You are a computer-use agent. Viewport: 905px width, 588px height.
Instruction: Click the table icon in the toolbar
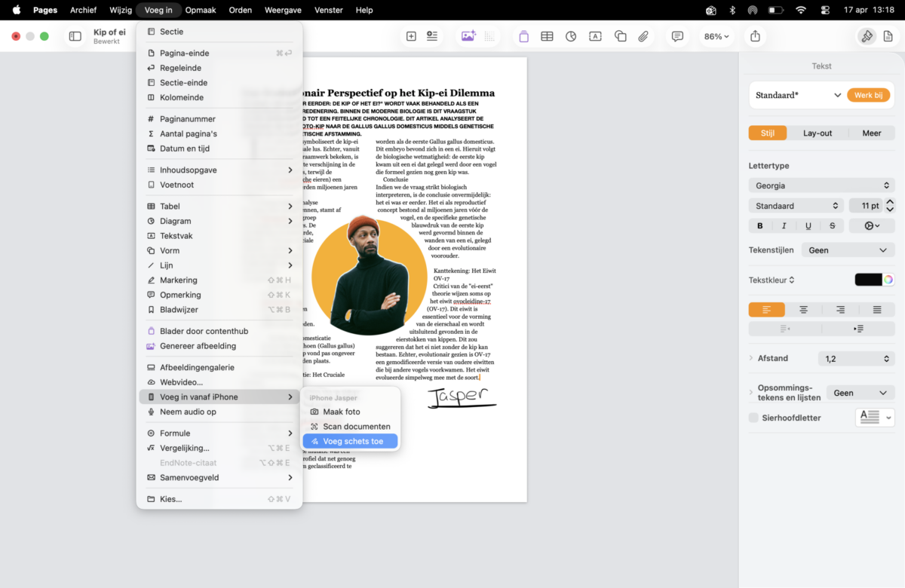tap(547, 36)
